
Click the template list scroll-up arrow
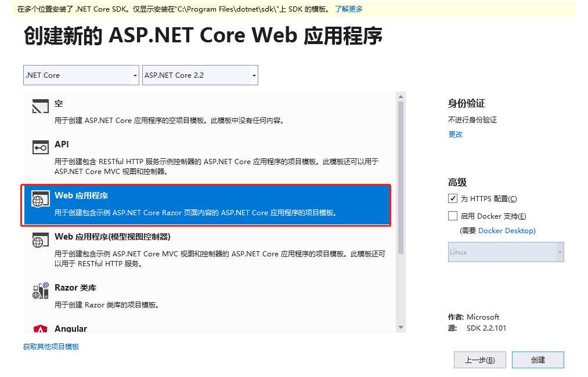point(401,97)
